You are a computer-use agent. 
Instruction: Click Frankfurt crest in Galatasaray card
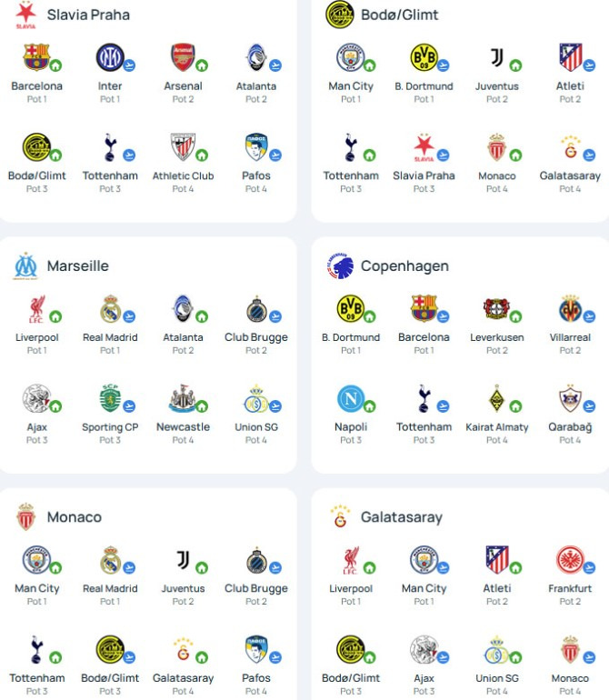coord(570,559)
